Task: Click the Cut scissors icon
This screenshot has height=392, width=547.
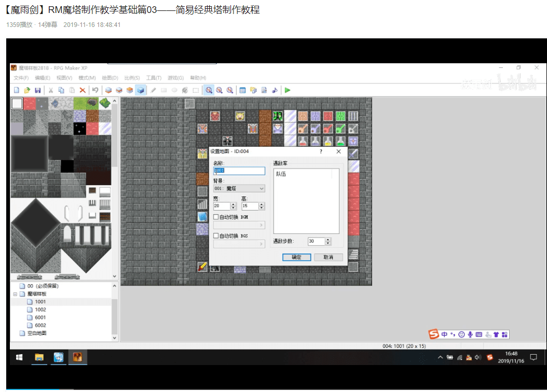Action: pyautogui.click(x=51, y=90)
